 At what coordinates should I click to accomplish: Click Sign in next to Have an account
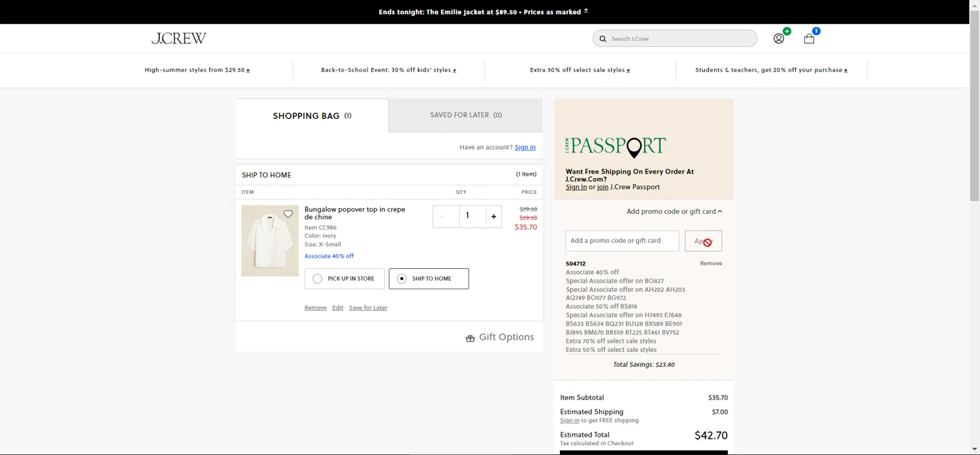525,148
